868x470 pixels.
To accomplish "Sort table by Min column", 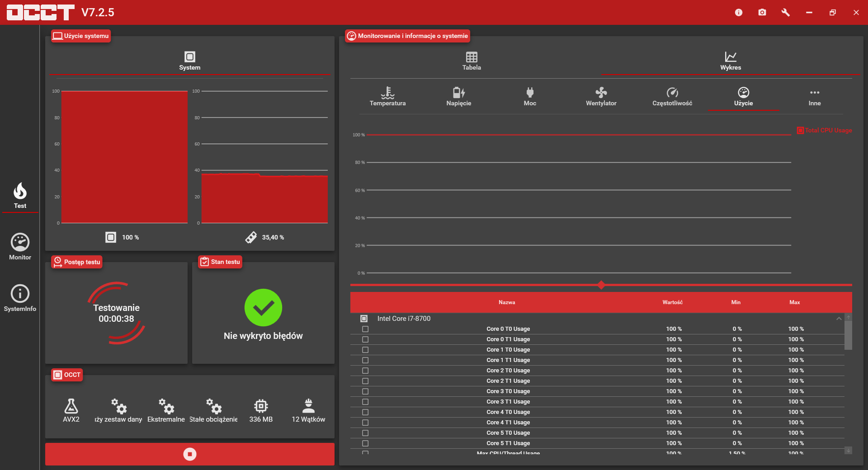I will point(736,302).
